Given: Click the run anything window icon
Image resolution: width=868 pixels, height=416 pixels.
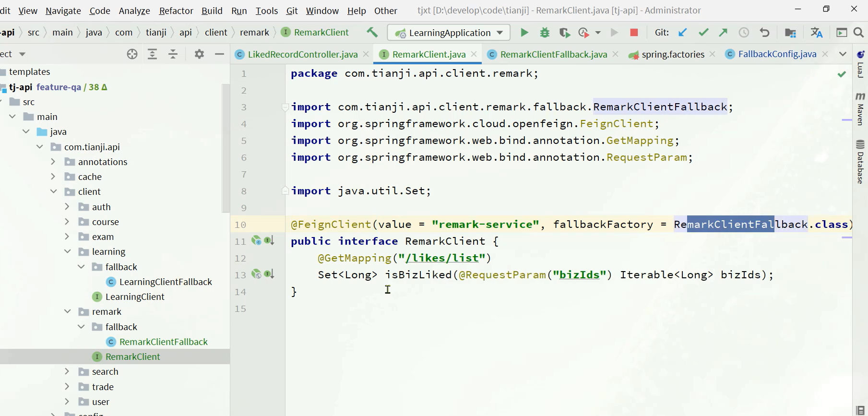Looking at the screenshot, I should coord(842,33).
